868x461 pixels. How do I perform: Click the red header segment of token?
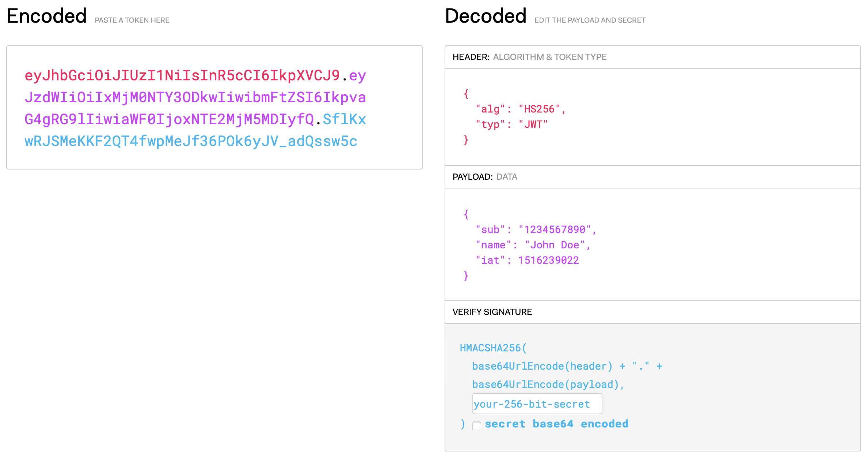click(182, 76)
